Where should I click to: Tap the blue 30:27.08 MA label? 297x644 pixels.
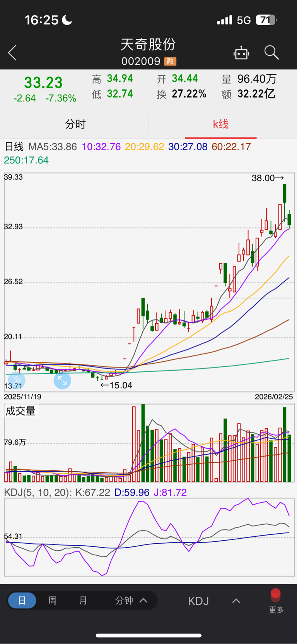coord(188,147)
